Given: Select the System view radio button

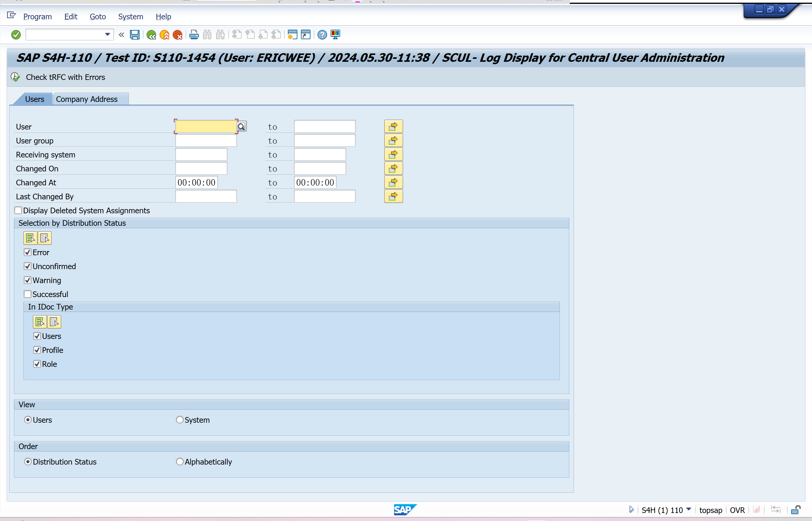Looking at the screenshot, I should pos(180,419).
